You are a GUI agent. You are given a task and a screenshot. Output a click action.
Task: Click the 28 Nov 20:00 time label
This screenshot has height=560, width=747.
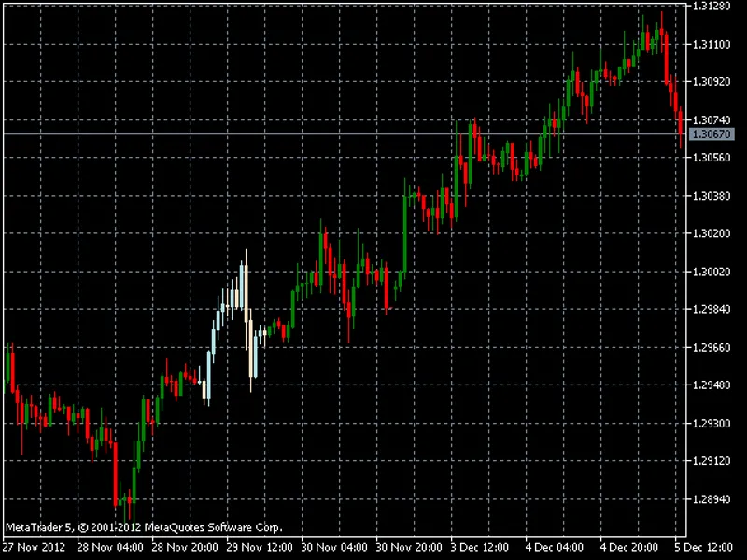pos(185,547)
